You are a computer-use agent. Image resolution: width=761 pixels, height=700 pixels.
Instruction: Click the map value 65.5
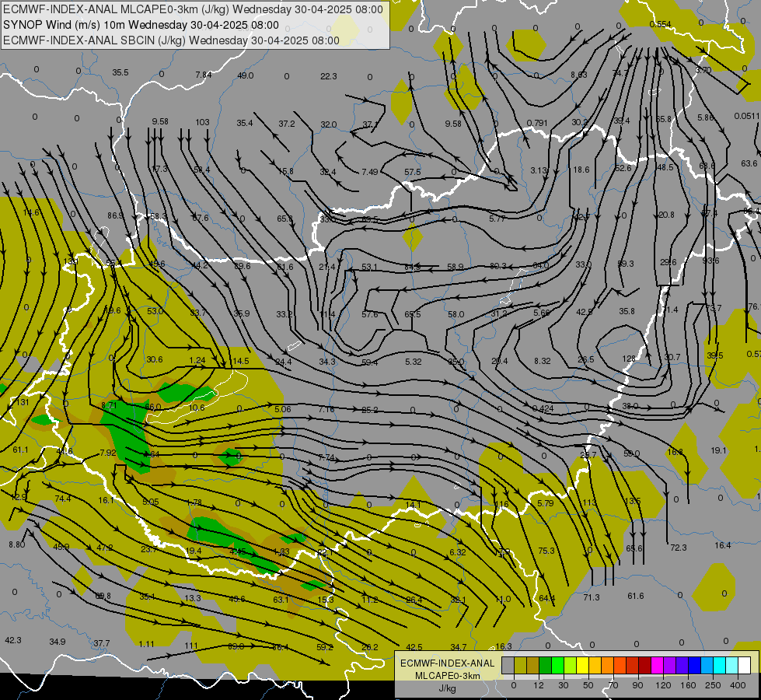[413, 314]
